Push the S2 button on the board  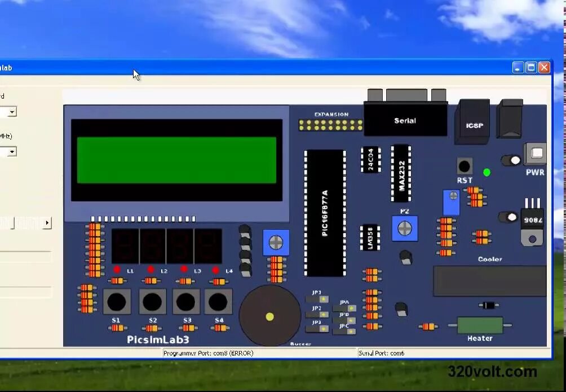[152, 301]
